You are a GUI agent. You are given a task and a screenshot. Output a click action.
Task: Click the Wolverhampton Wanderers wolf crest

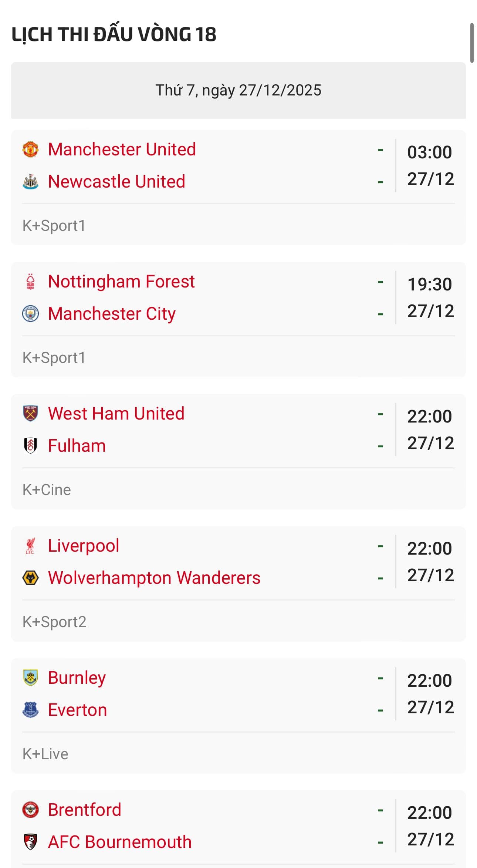pyautogui.click(x=30, y=578)
